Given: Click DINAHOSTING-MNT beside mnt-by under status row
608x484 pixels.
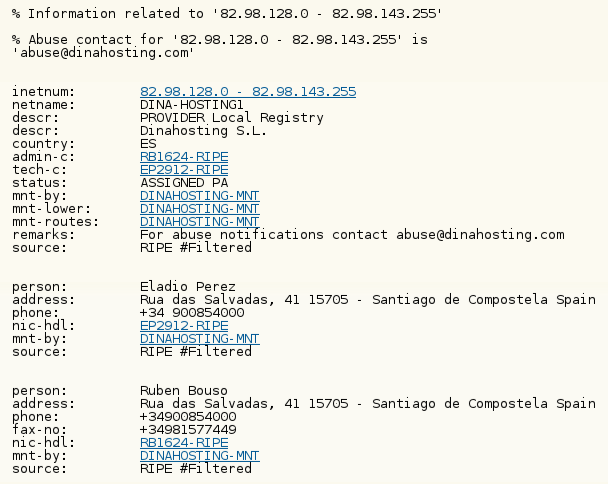Looking at the screenshot, I should [x=199, y=196].
